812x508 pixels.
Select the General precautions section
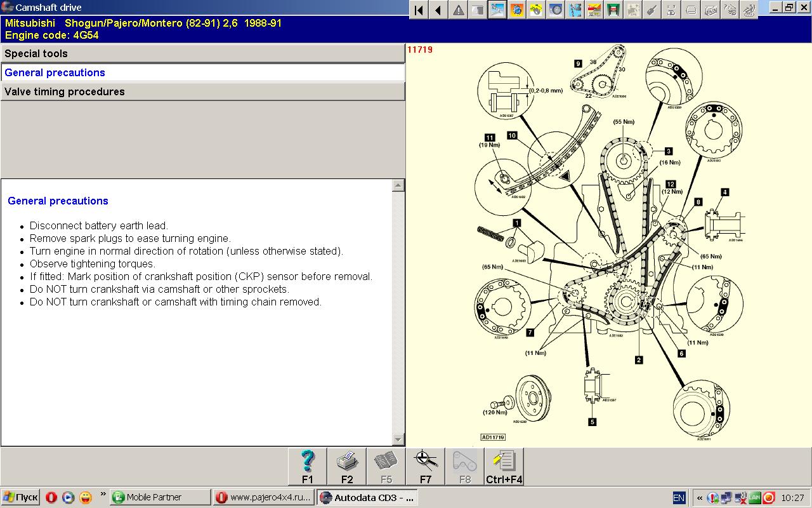click(202, 73)
